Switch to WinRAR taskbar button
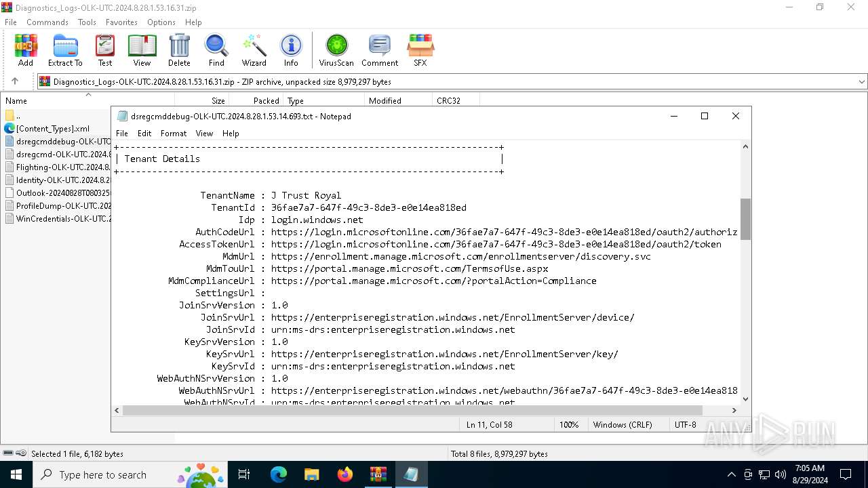This screenshot has width=868, height=488. (x=378, y=474)
